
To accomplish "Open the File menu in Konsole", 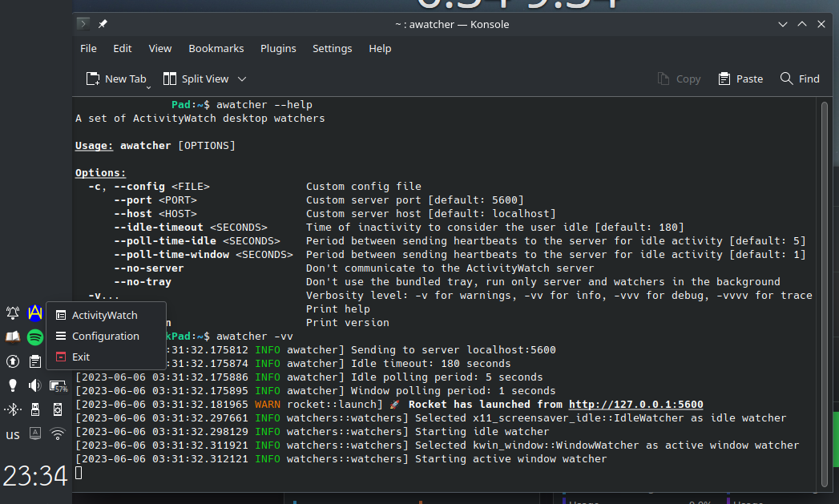I will point(88,48).
